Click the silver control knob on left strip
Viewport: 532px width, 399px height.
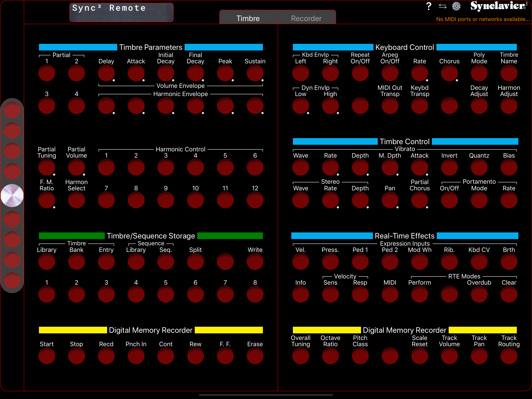pyautogui.click(x=12, y=196)
